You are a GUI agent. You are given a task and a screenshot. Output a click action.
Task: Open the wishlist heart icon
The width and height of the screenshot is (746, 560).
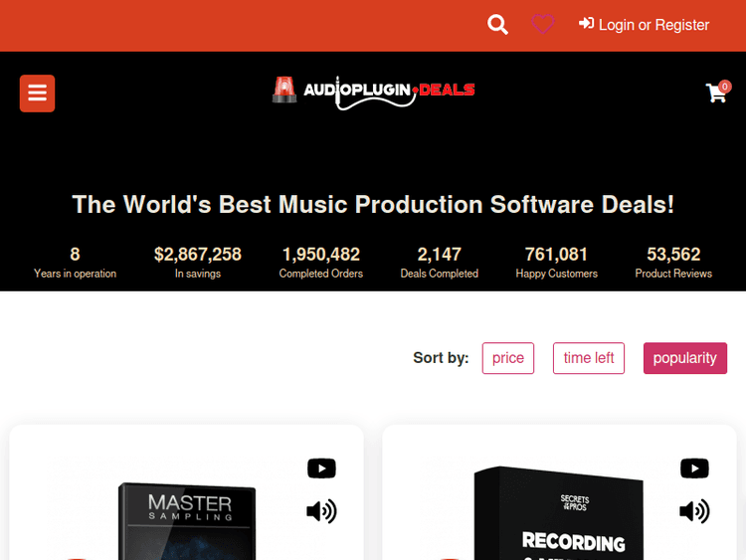pyautogui.click(x=543, y=24)
